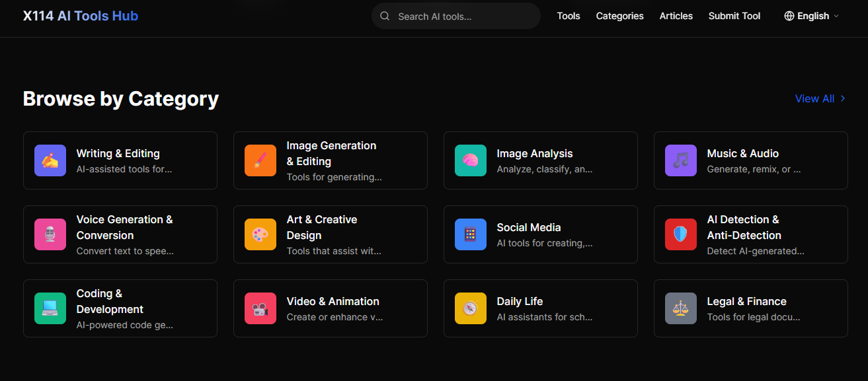The image size is (868, 381).
Task: Open the Coding & Development title
Action: pyautogui.click(x=110, y=301)
